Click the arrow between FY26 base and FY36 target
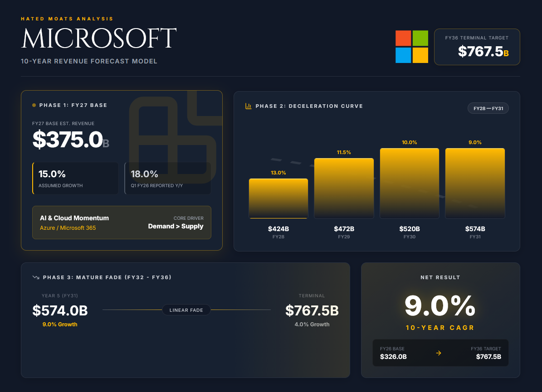542x392 pixels. coord(439,353)
